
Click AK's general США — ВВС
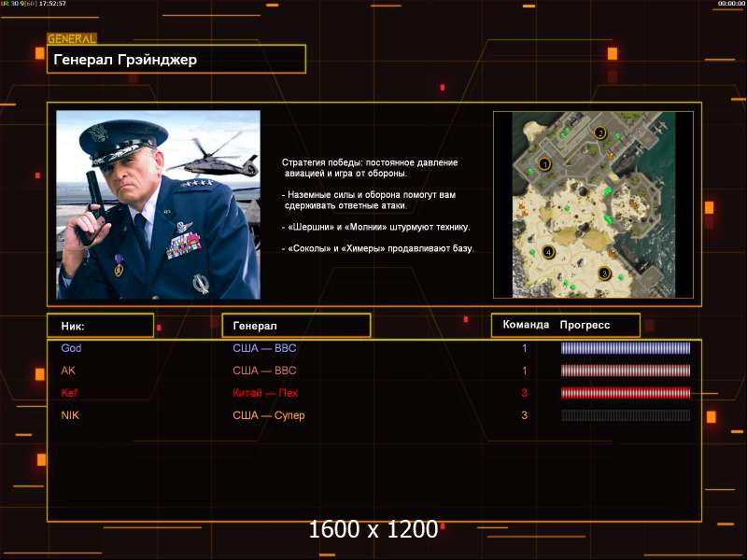[x=264, y=371]
